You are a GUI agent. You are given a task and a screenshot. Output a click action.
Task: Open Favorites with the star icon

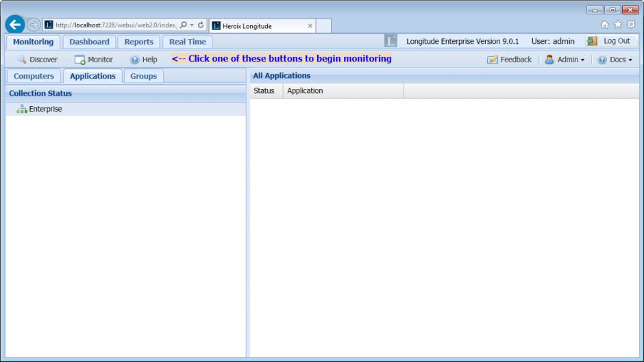point(618,25)
